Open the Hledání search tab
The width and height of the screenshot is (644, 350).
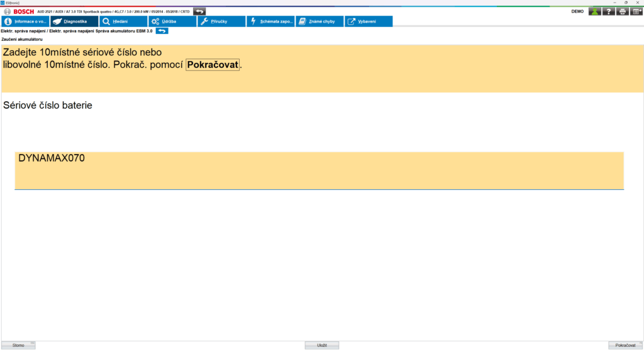[123, 21]
